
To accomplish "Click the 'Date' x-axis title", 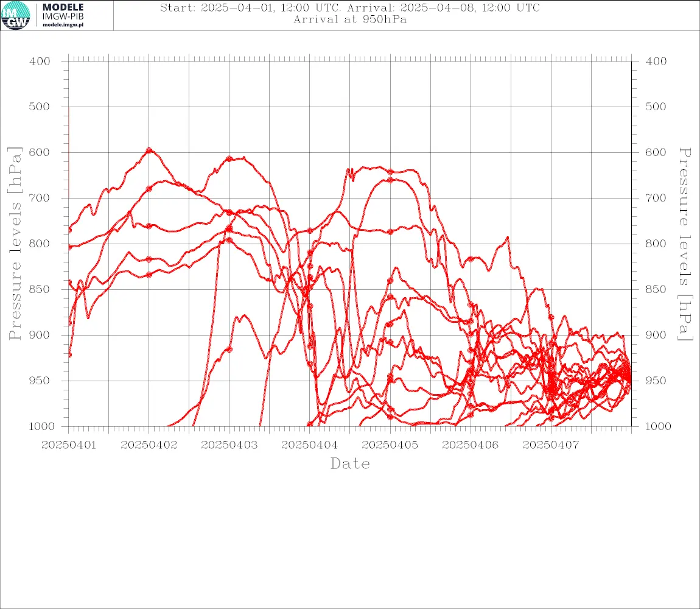I will (350, 464).
